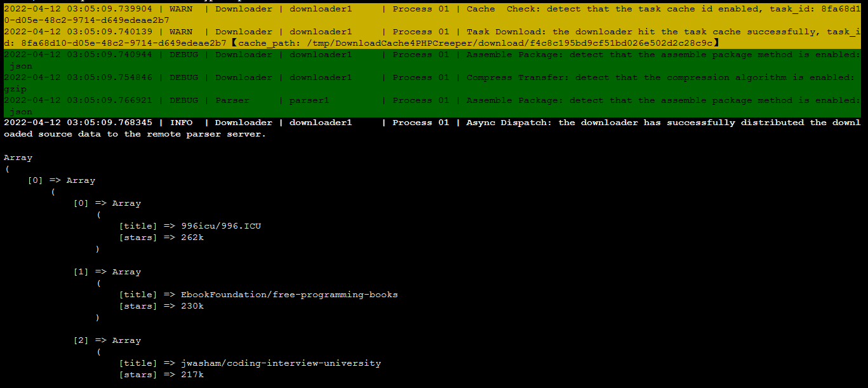
Task: Click the "[2] => Array" line
Action: coord(107,340)
